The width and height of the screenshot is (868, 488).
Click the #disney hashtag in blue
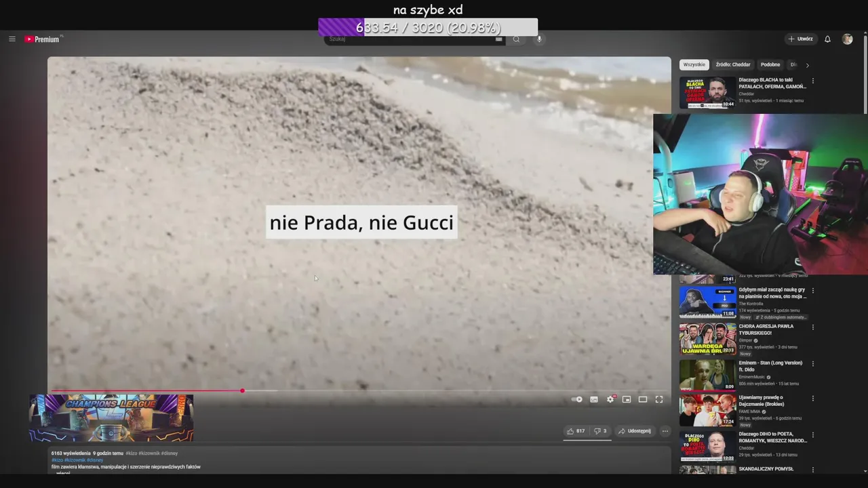[95, 460]
